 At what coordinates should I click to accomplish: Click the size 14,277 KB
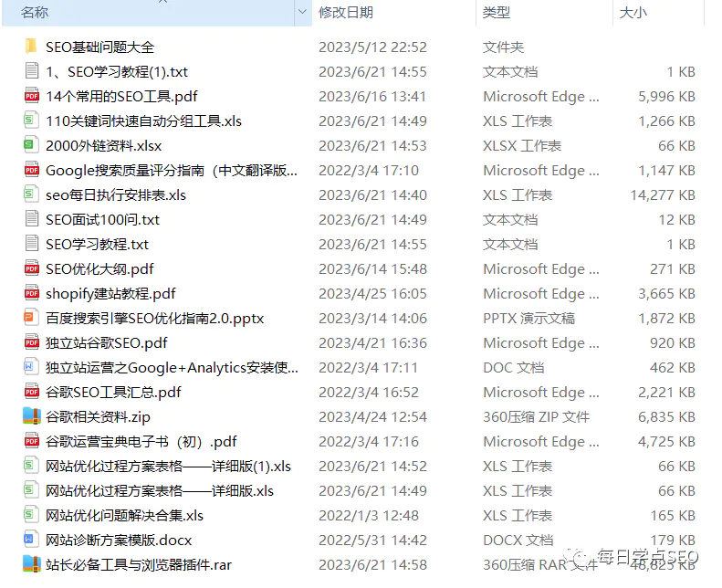coord(663,195)
